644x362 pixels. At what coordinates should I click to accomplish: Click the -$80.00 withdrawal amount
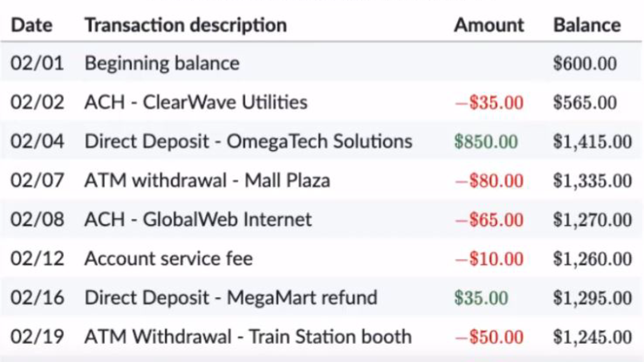(489, 182)
